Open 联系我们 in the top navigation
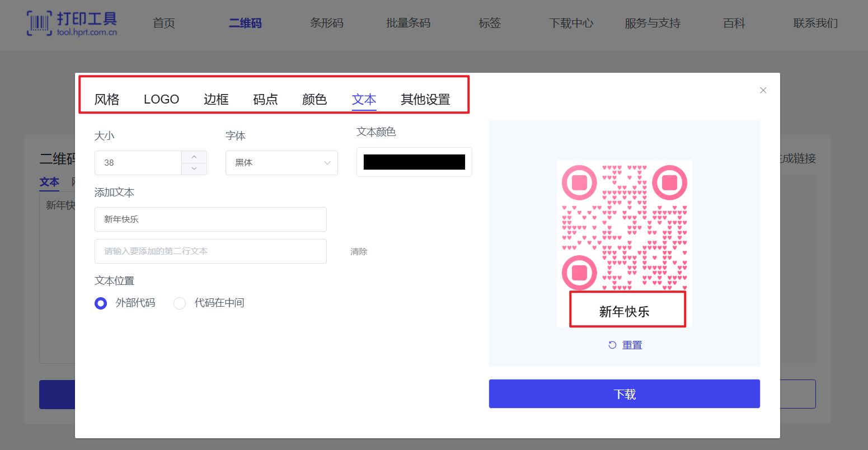 [x=816, y=23]
